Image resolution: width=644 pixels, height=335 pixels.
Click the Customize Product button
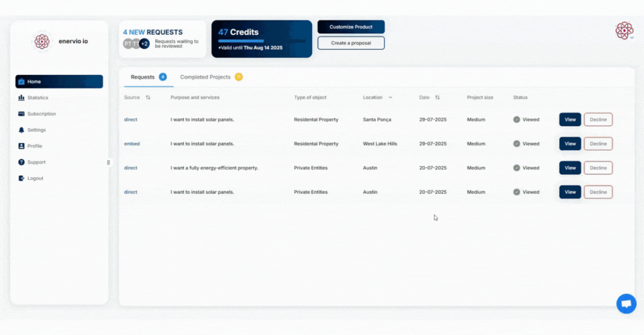(351, 27)
